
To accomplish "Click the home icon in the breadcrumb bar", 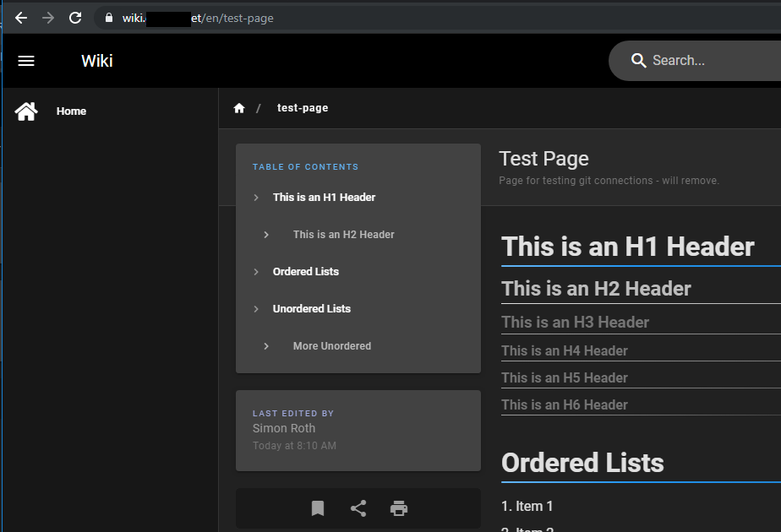I will pyautogui.click(x=239, y=107).
